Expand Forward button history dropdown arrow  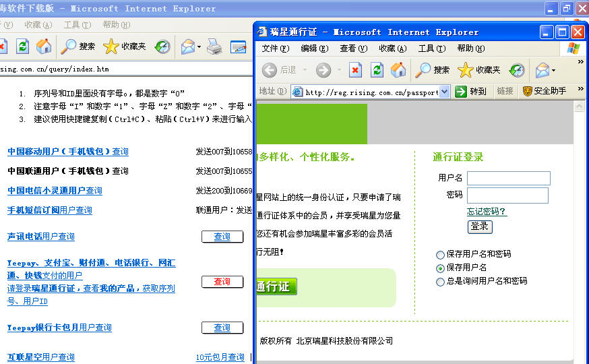tap(339, 70)
